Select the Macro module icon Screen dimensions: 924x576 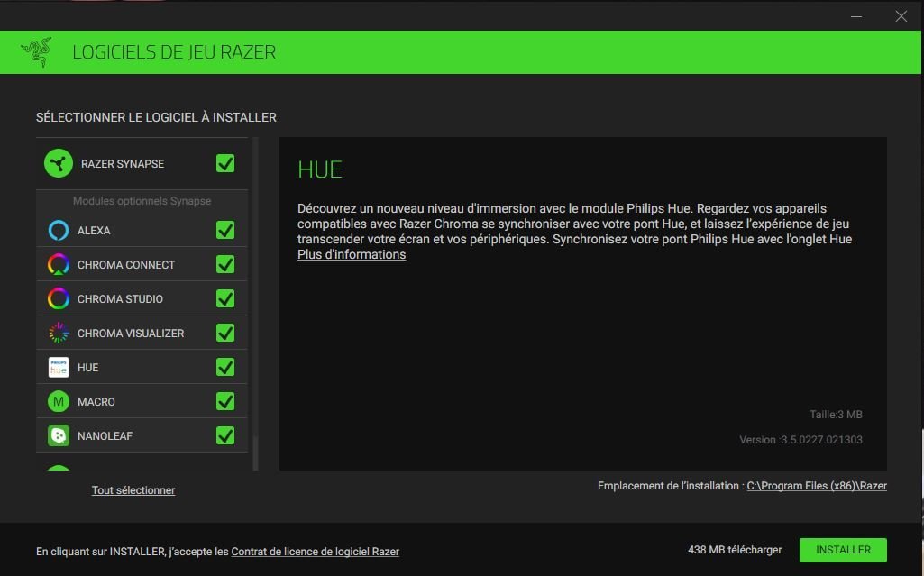point(59,402)
